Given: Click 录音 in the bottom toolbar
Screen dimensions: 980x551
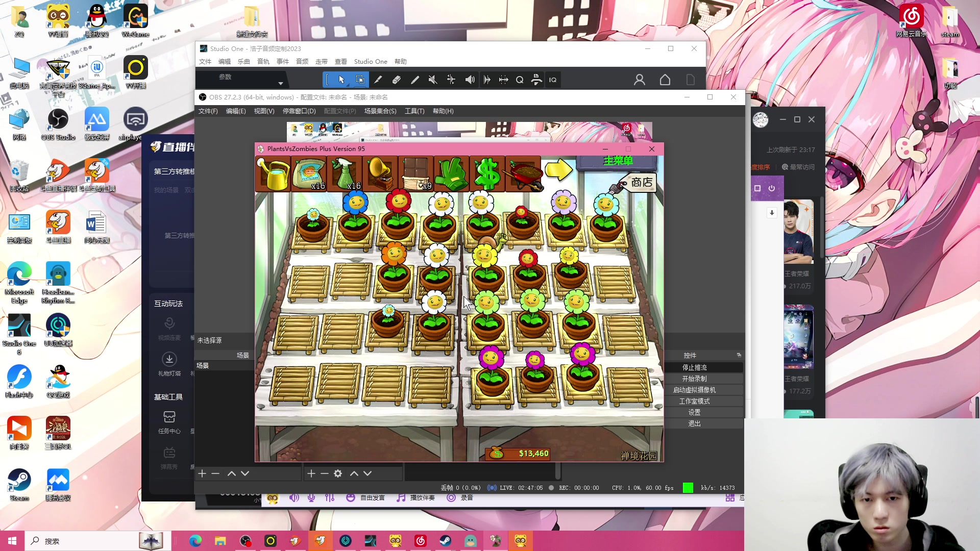Looking at the screenshot, I should coord(460,497).
